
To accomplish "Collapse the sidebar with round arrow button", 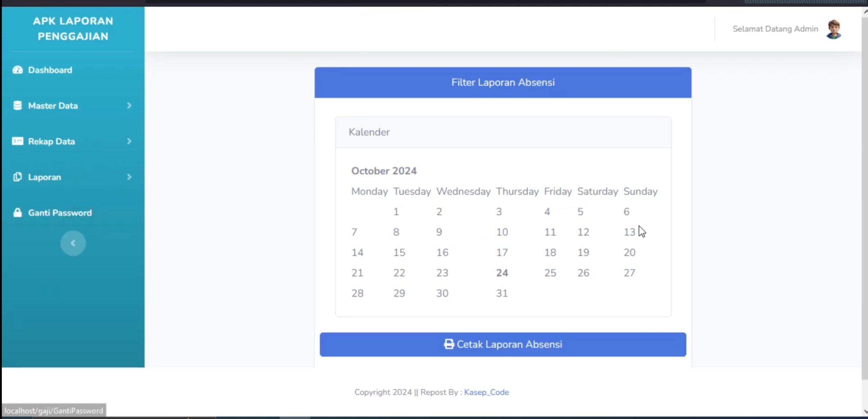I will point(73,243).
